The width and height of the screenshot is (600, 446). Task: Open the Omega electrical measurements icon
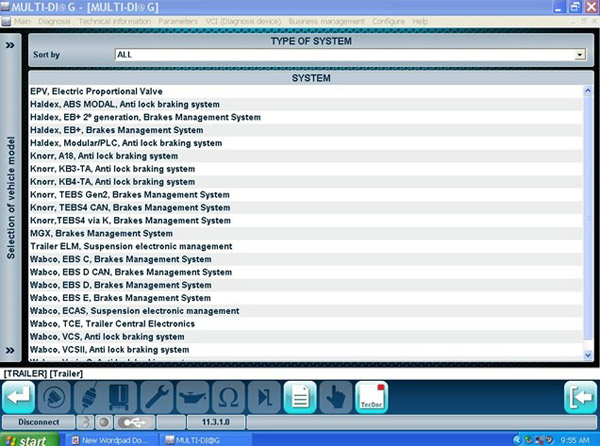229,396
